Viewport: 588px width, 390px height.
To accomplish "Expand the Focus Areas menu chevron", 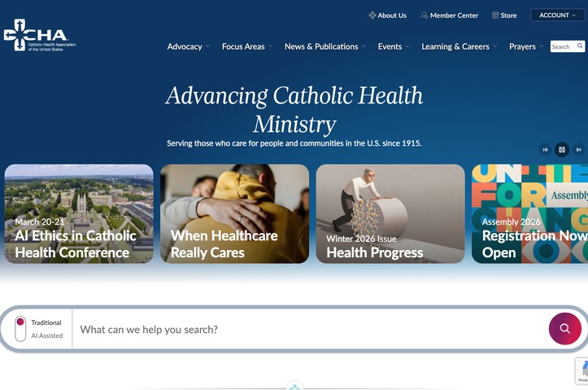I will click(270, 46).
